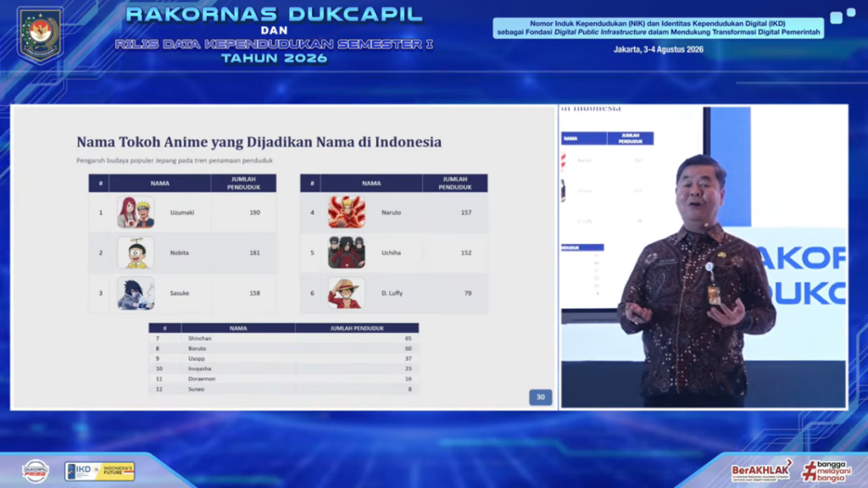This screenshot has height=488, width=868.
Task: Click the two white squares icon near the NIK banner
Action: pos(843,15)
